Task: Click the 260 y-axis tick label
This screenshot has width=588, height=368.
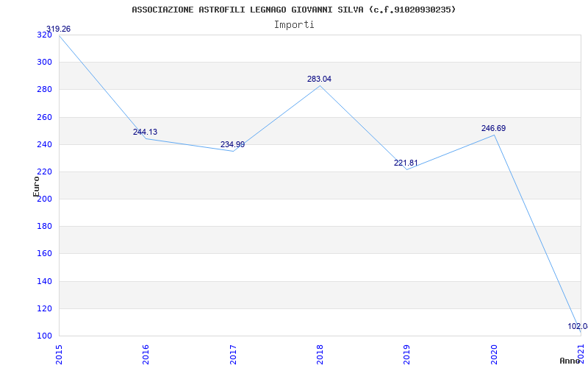Action: click(x=44, y=117)
